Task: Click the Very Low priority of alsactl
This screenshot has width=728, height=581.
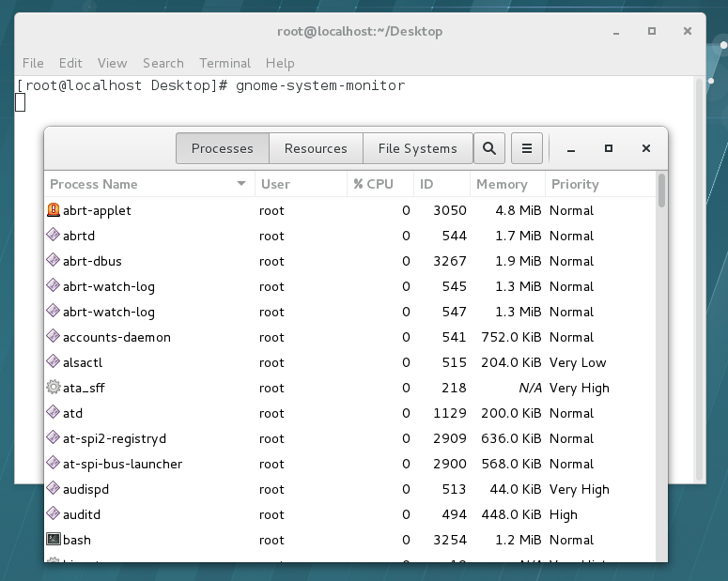Action: pos(578,363)
